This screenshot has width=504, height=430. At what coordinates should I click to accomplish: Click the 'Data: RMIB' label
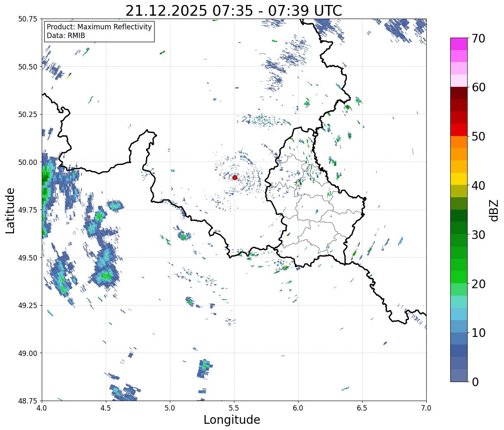tap(66, 36)
